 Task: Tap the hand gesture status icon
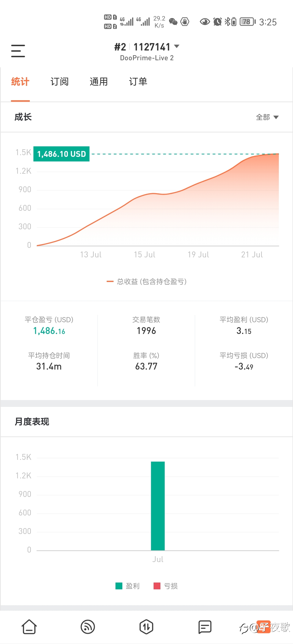pos(185,22)
